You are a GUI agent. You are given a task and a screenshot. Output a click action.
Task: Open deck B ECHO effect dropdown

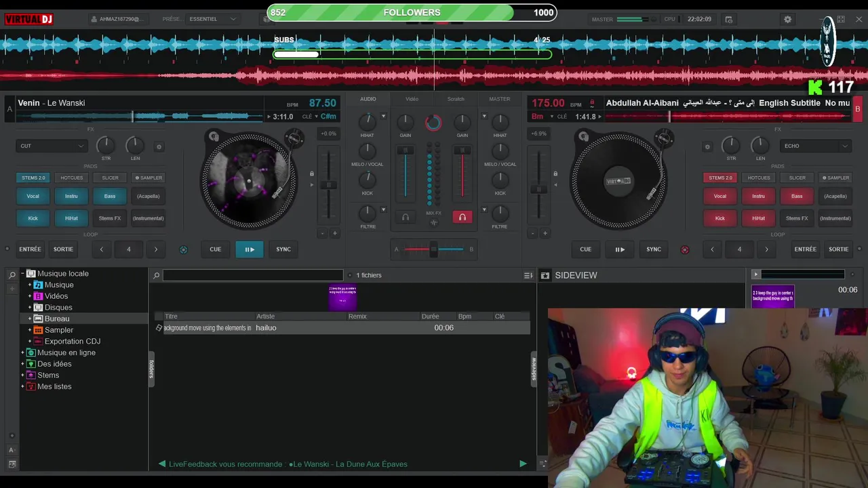(816, 146)
